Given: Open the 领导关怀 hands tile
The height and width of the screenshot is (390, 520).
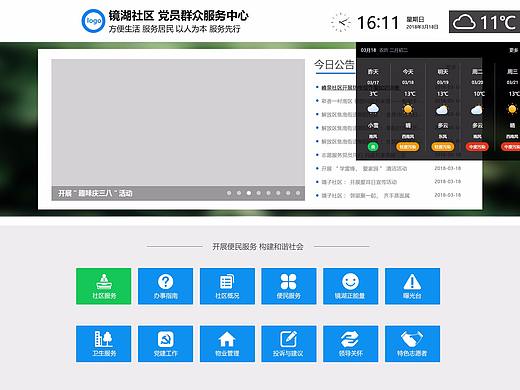Looking at the screenshot, I should (x=350, y=344).
